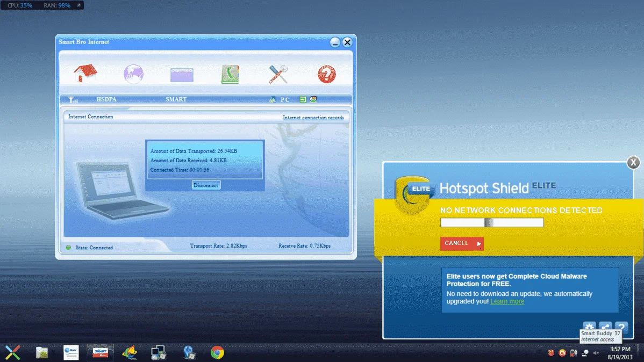The height and width of the screenshot is (362, 644).
Task: Open Internet connection records link
Action: click(313, 118)
